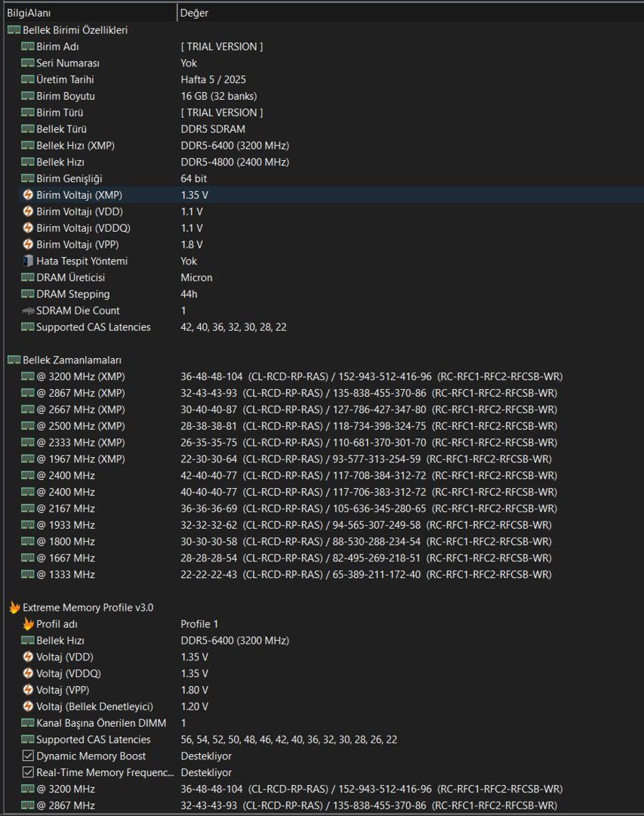
Task: Click the memory icon beside DRAM Üreticisi
Action: [28, 277]
